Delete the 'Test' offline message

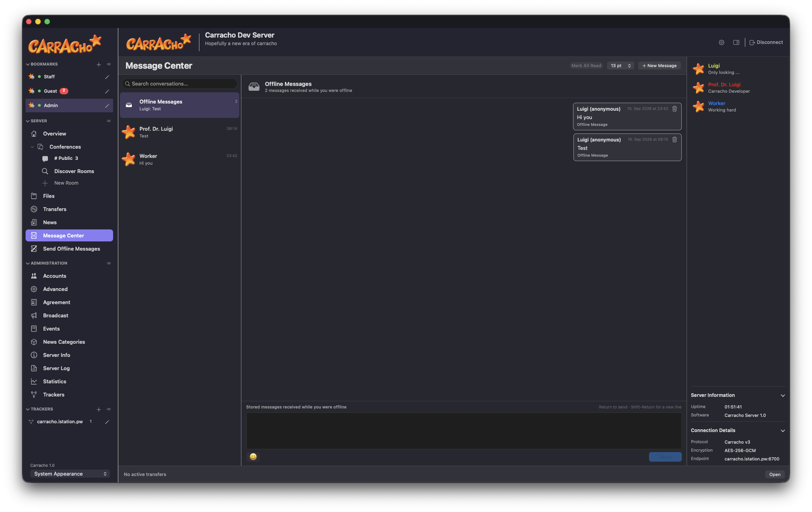coord(675,139)
